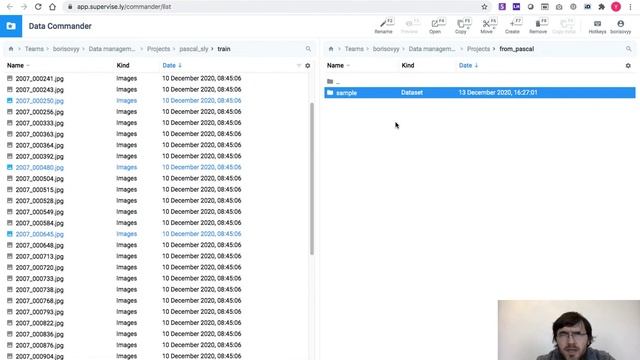Screen dimensions: 640x360
Task: Click the left panel vertical scrollbar
Action: point(312,178)
